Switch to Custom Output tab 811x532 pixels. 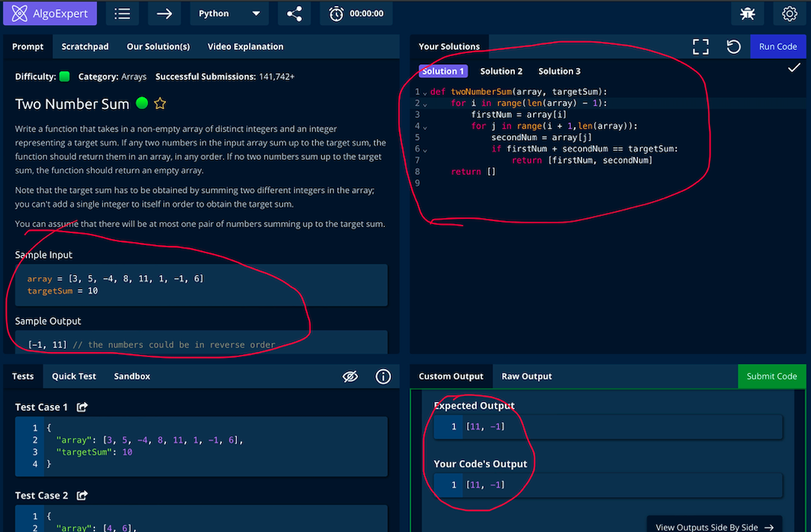pyautogui.click(x=451, y=377)
